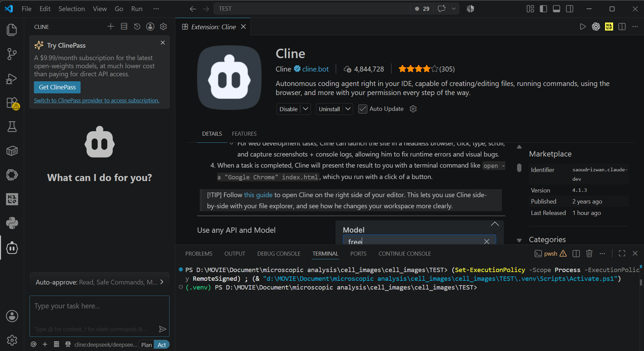Image resolution: width=644 pixels, height=351 pixels.
Task: Open more menu items in title bar
Action: [156, 9]
